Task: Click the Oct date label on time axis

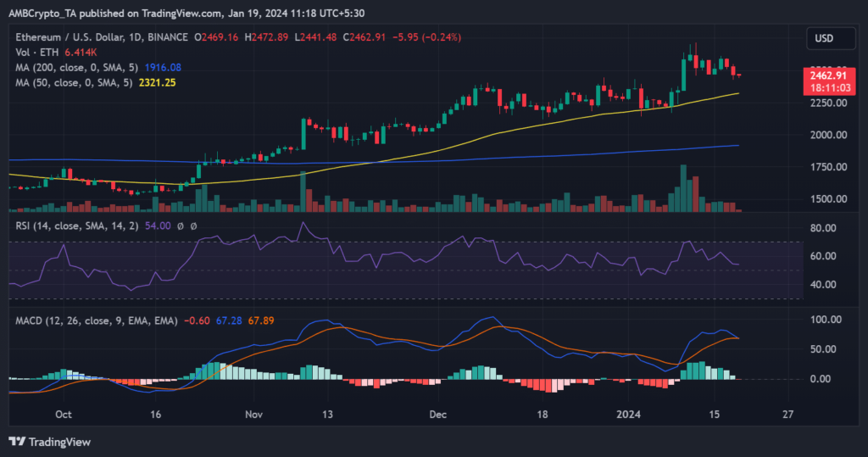Action: pos(62,415)
